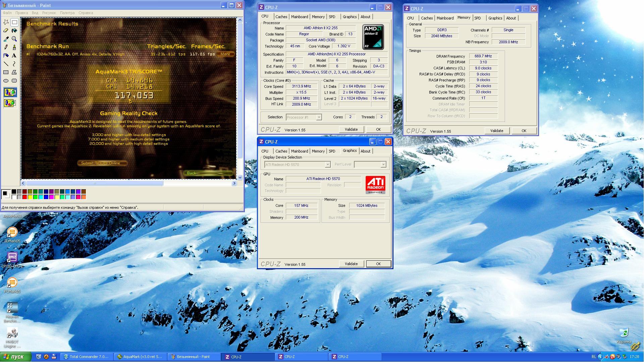Click Paint's horizontal scrollbar right arrow
This screenshot has width=644, height=362.
[x=234, y=183]
